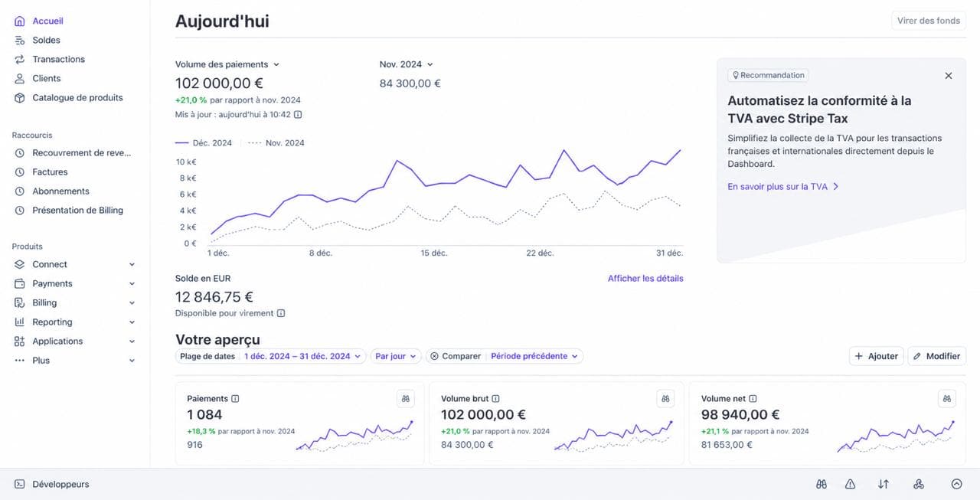Viewport: 980px width, 500px height.
Task: Go to Transactions in the sidebar
Action: tap(58, 59)
